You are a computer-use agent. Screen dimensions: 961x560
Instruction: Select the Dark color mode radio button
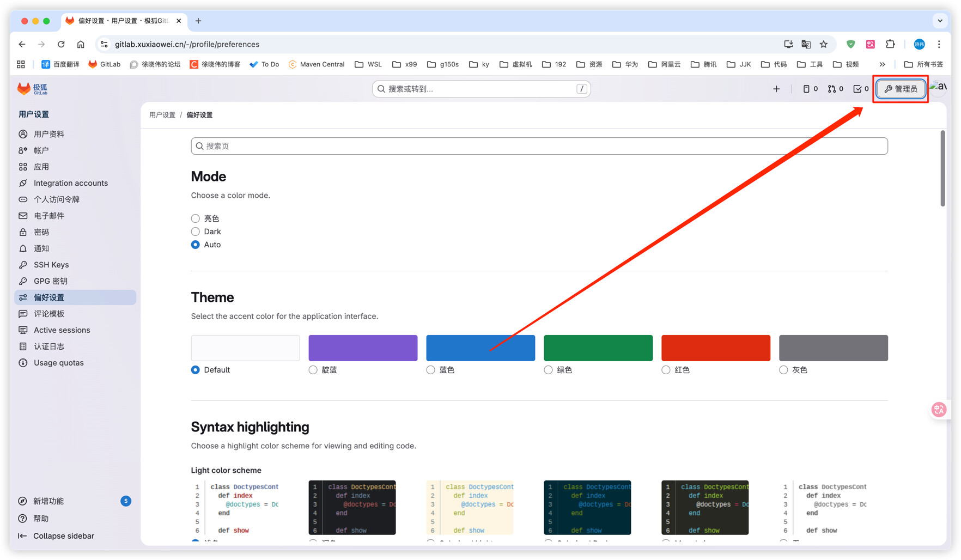(196, 232)
